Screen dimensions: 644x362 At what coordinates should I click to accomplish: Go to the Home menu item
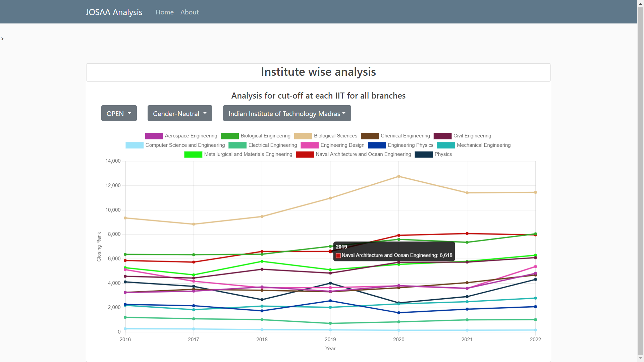[x=164, y=12]
